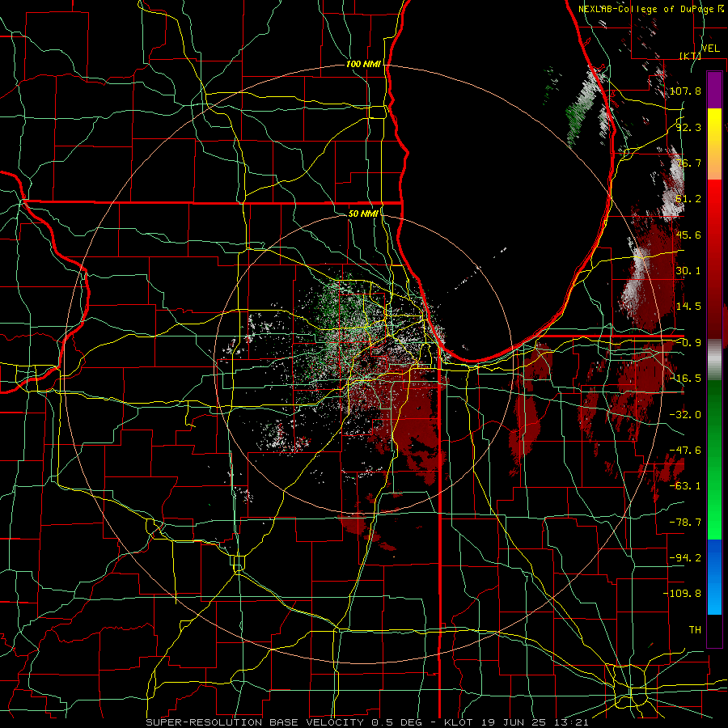Screen dimensions: 728x728
Task: Click the "100 NMI" range ring label
Action: [x=363, y=64]
